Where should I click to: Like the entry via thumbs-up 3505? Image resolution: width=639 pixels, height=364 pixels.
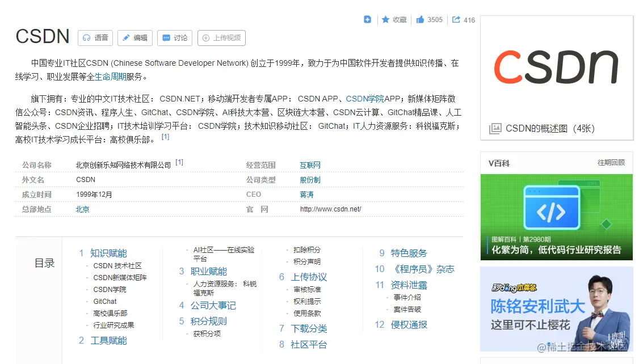(429, 19)
